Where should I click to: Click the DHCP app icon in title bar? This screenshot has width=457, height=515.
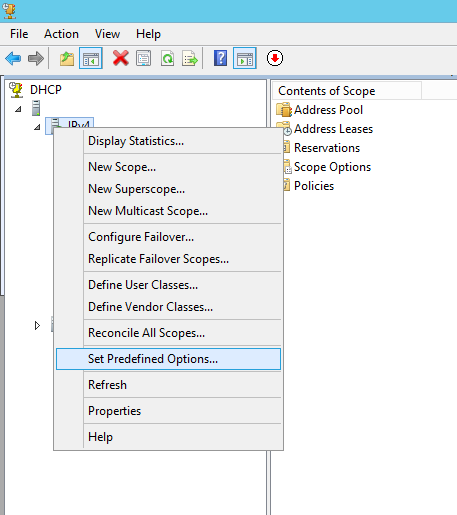tap(9, 10)
